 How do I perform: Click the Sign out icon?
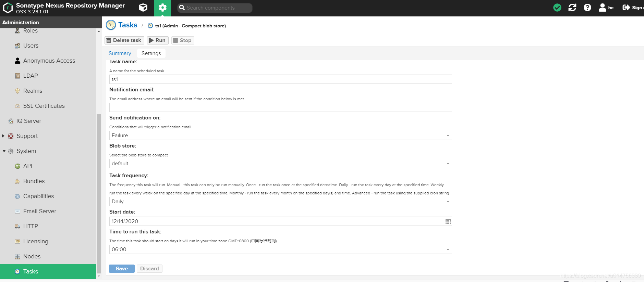tap(626, 8)
